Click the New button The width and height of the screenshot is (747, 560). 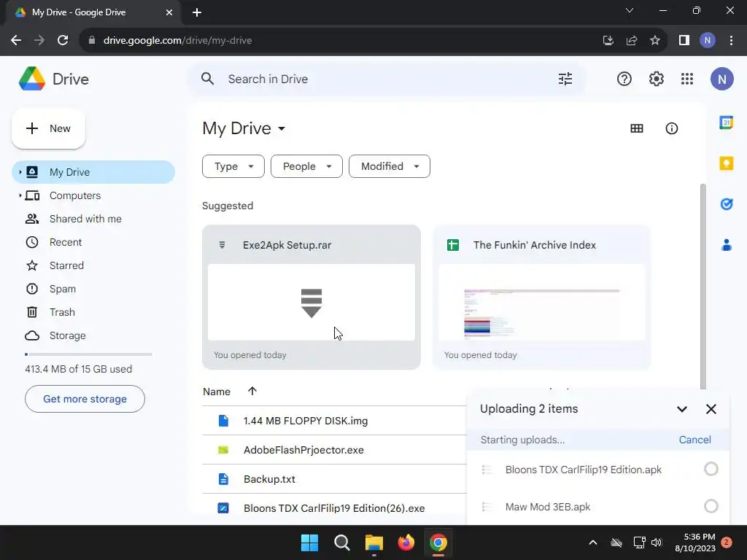(x=49, y=128)
